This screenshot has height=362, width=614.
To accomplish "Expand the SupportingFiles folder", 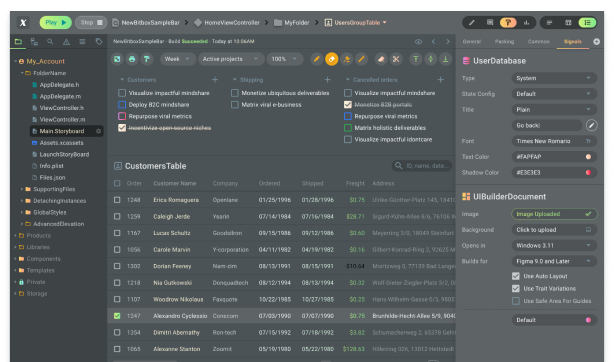I will click(22, 189).
